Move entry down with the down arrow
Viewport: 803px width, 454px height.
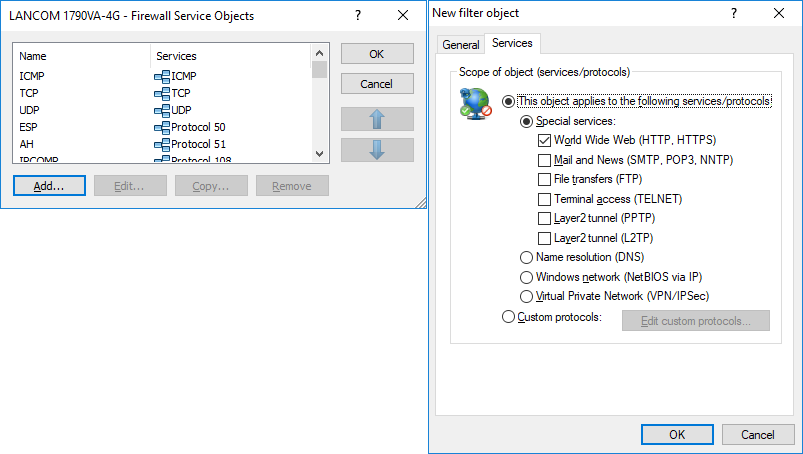pyautogui.click(x=377, y=150)
